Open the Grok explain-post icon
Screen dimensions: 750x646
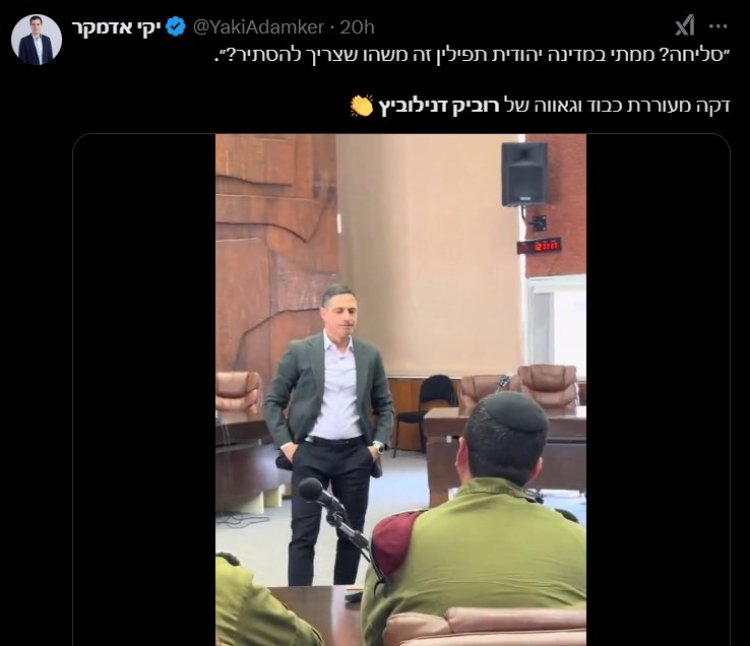coord(684,26)
